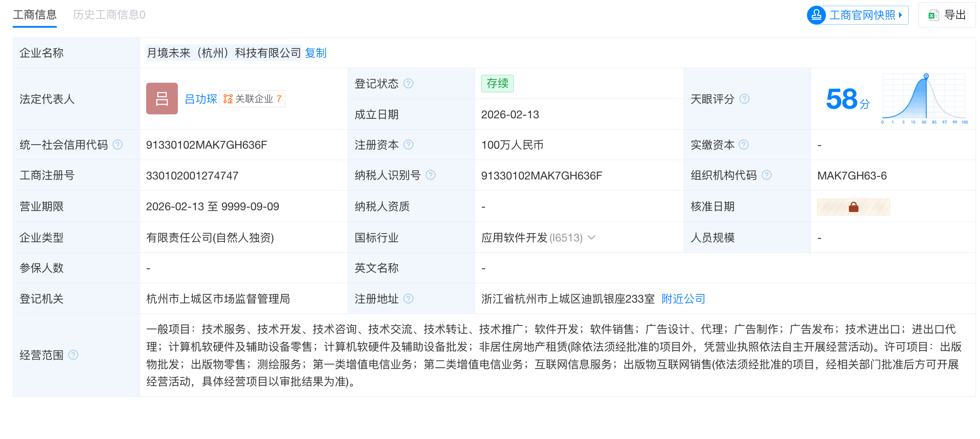980x439 pixels.
Task: Click the lock icon beside 核准日期
Action: pos(853,207)
